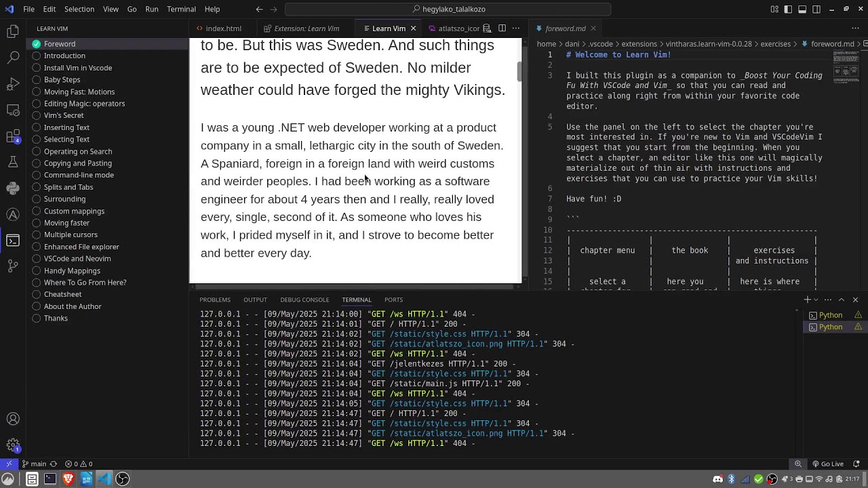This screenshot has width=868, height=488.
Task: Toggle the primary side bar
Action: (x=788, y=9)
